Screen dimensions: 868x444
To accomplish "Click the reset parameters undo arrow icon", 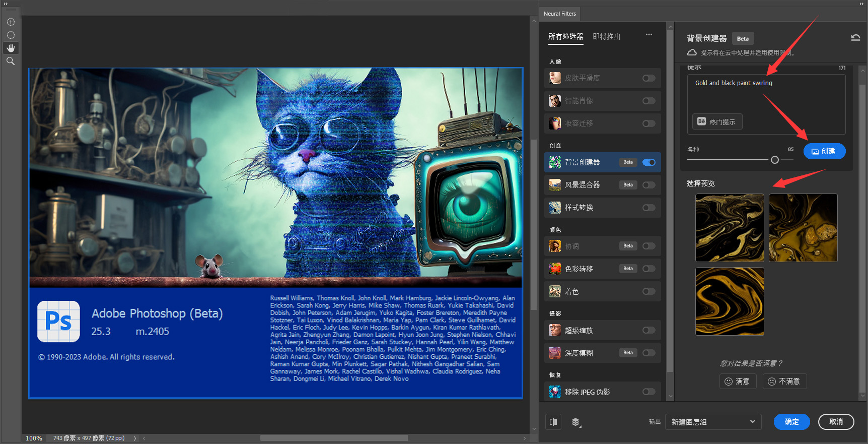I will (855, 38).
